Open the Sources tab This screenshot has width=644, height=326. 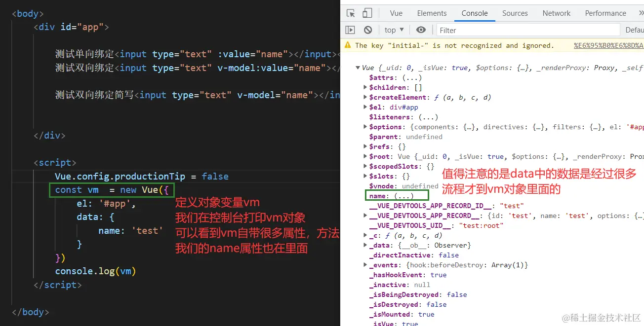(515, 13)
